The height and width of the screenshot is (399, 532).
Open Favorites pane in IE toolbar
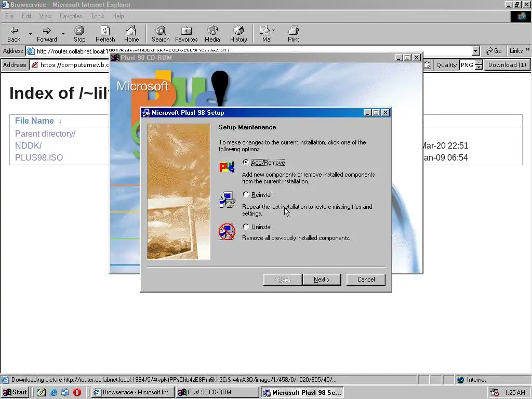(187, 34)
